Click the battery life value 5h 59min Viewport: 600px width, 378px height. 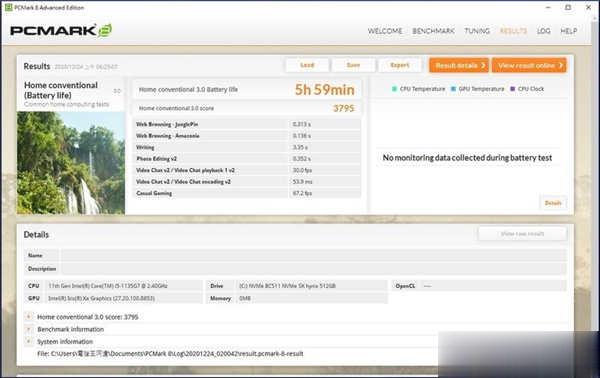point(324,90)
